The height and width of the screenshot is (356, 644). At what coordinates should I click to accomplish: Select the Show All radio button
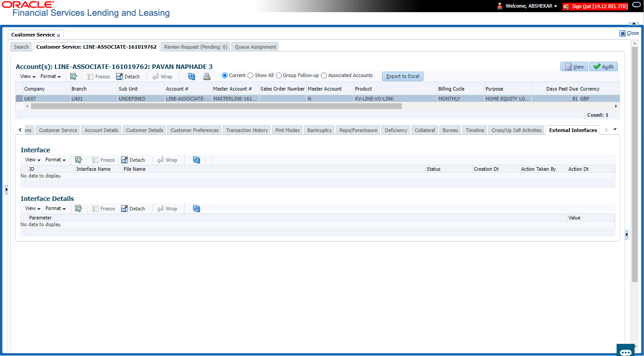(251, 76)
